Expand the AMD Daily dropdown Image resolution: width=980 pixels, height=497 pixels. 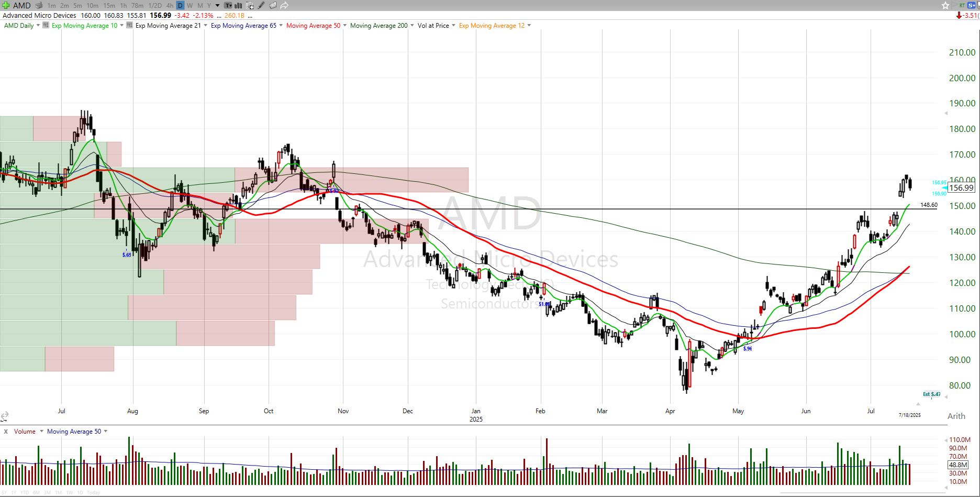pyautogui.click(x=38, y=25)
